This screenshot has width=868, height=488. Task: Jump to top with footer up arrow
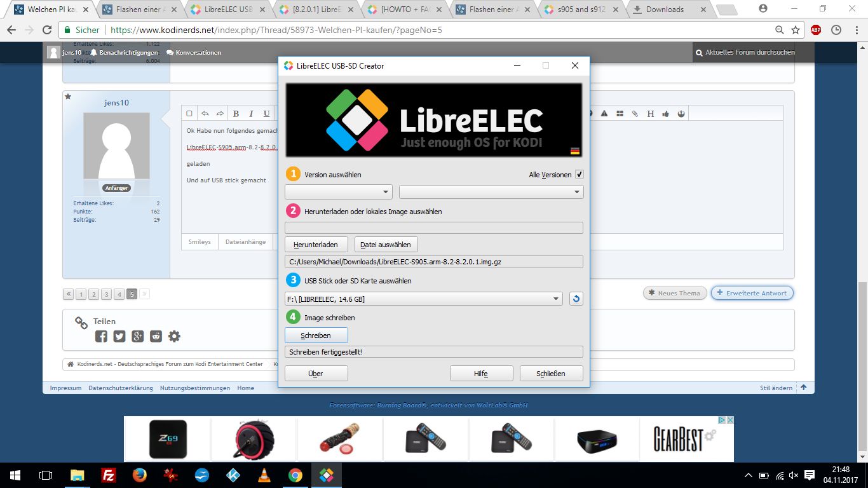point(804,387)
